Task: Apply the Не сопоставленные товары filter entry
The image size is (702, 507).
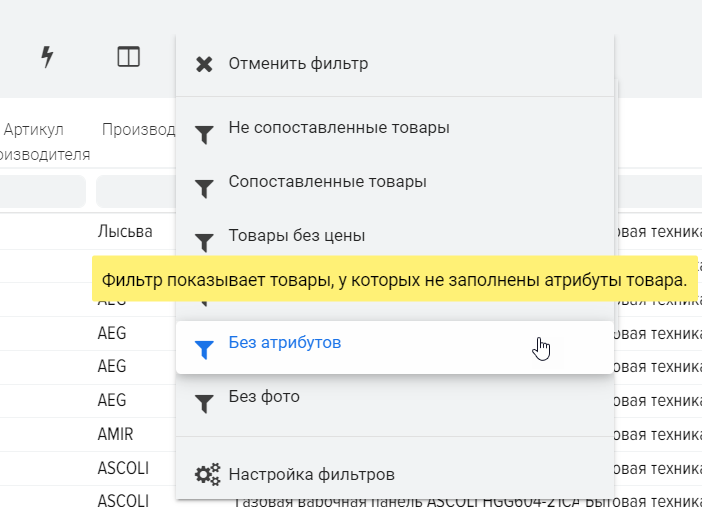Action: [x=338, y=128]
